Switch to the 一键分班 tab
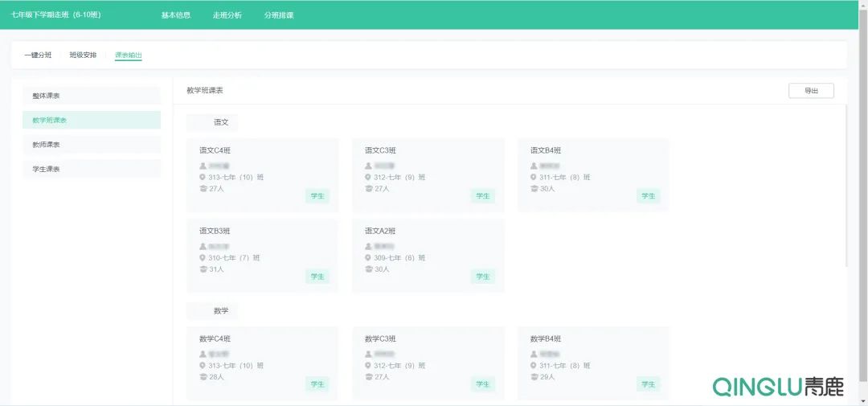Image resolution: width=868 pixels, height=406 pixels. click(38, 55)
